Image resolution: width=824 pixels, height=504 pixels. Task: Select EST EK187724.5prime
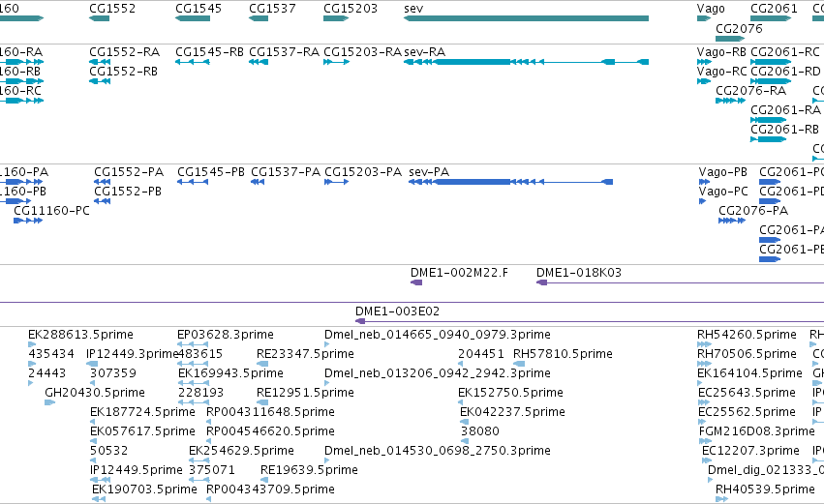(93, 422)
